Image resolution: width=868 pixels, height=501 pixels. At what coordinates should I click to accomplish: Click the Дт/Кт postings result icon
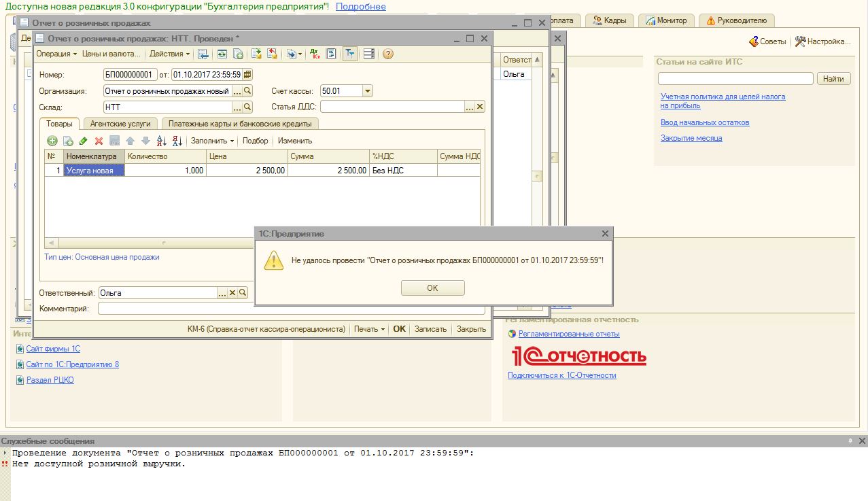pyautogui.click(x=314, y=54)
